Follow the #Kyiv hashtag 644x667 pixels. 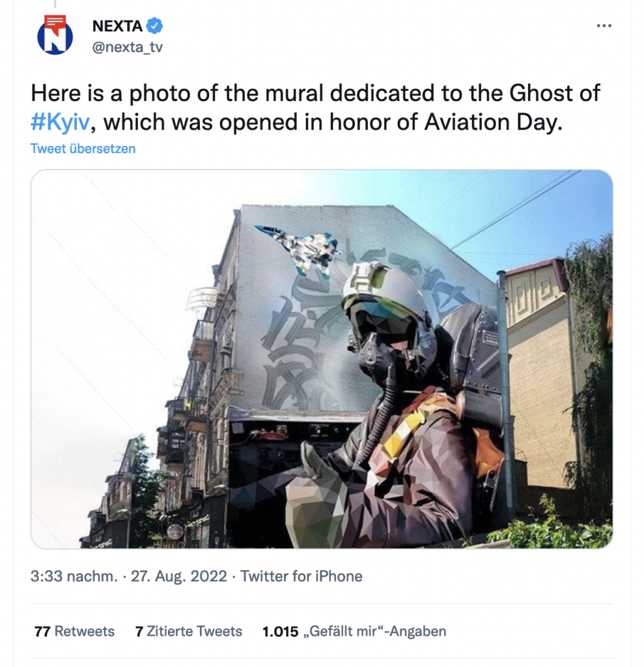60,122
